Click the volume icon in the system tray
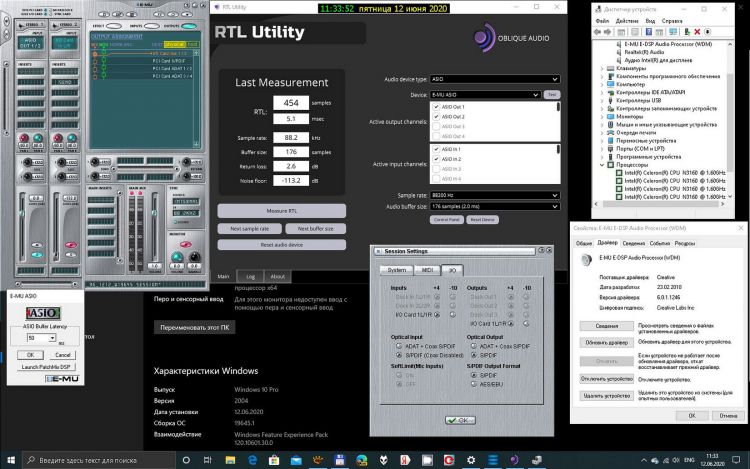 tap(675, 460)
